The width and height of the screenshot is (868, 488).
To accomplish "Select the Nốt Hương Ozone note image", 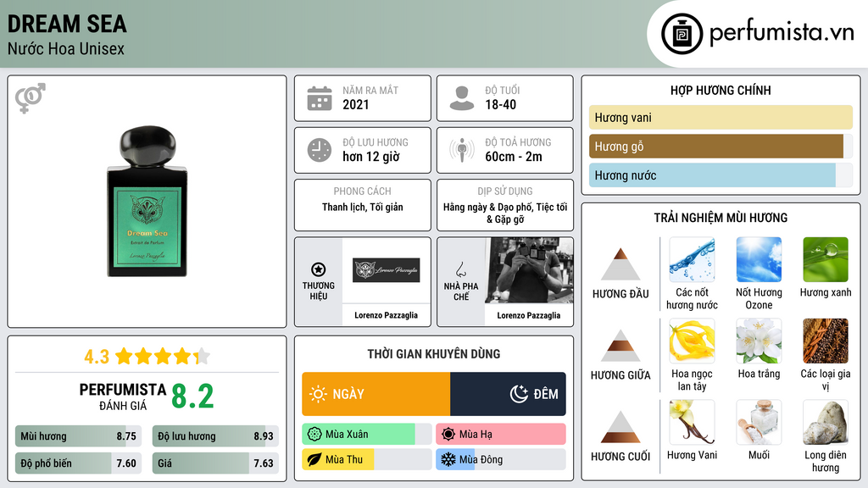I will (x=759, y=259).
